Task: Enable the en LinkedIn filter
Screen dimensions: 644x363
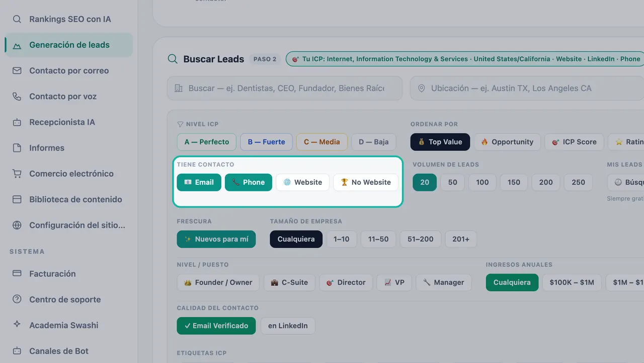Action: 288,326
